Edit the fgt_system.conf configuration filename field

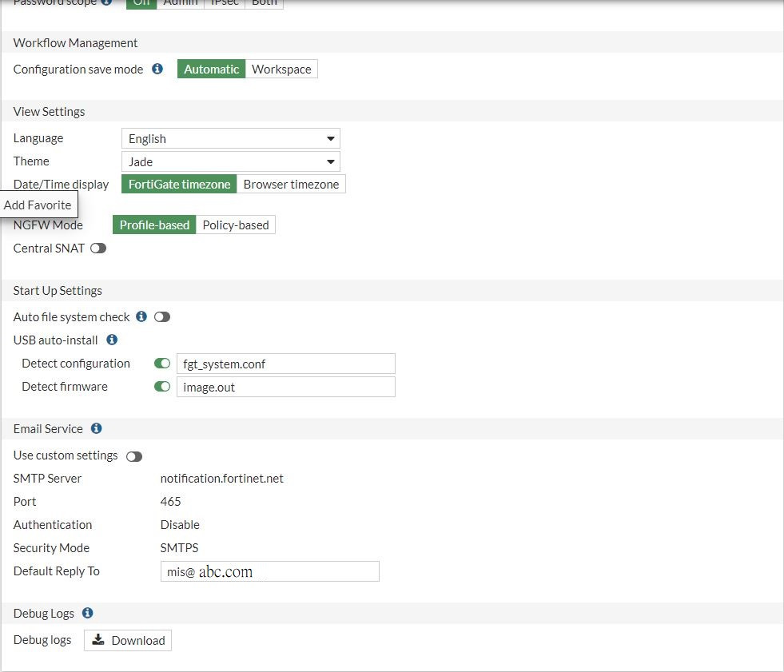point(286,364)
